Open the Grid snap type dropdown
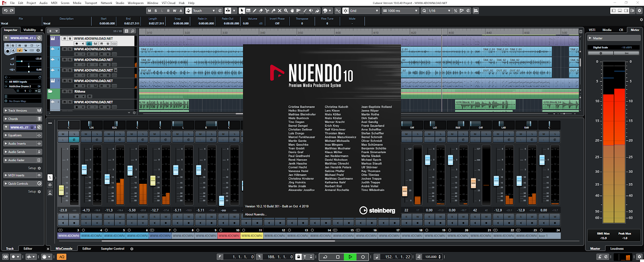The width and height of the screenshot is (644, 262). (363, 10)
